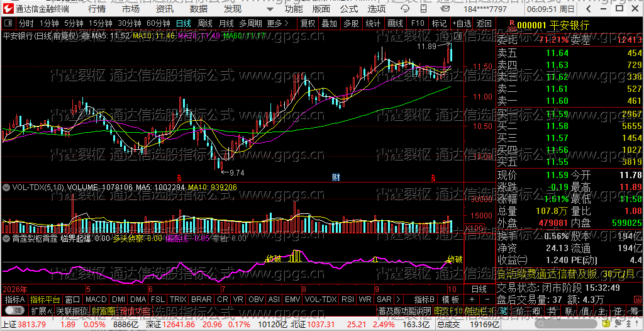The image size is (644, 331).
Task: Expand the 更多 periods dropdown
Action: tap(277, 23)
